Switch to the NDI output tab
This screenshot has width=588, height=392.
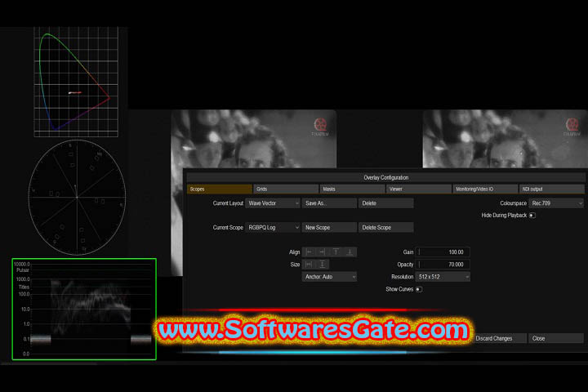coord(551,189)
